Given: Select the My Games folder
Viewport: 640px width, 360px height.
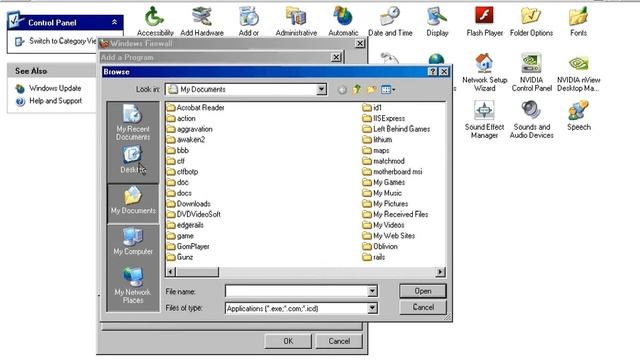Looking at the screenshot, I should (384, 182).
